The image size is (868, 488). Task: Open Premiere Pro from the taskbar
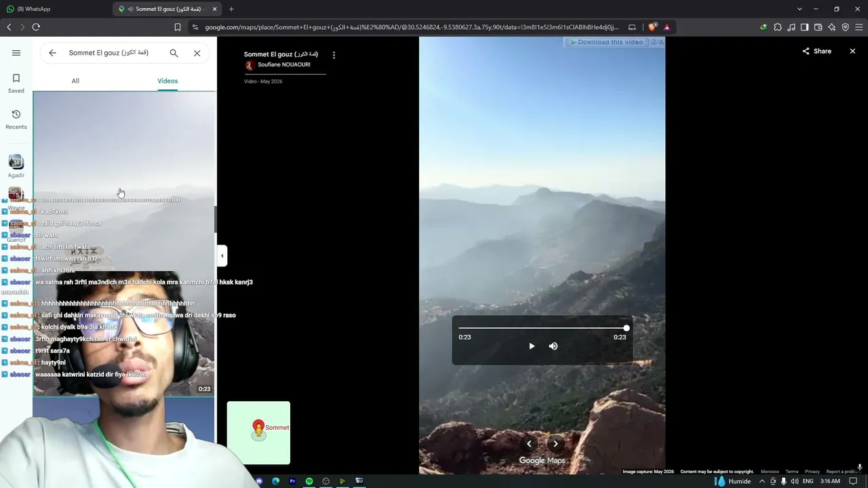pyautogui.click(x=293, y=481)
